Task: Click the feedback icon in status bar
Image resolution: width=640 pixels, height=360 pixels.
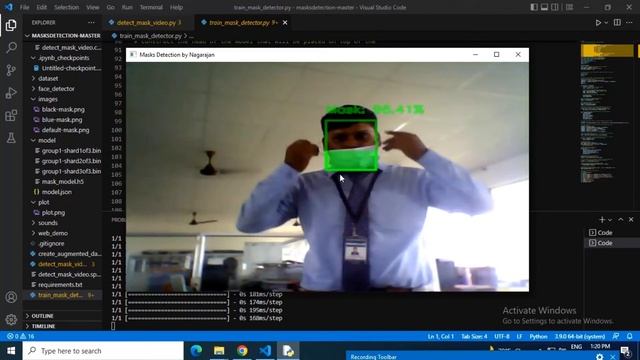Action: (616, 336)
